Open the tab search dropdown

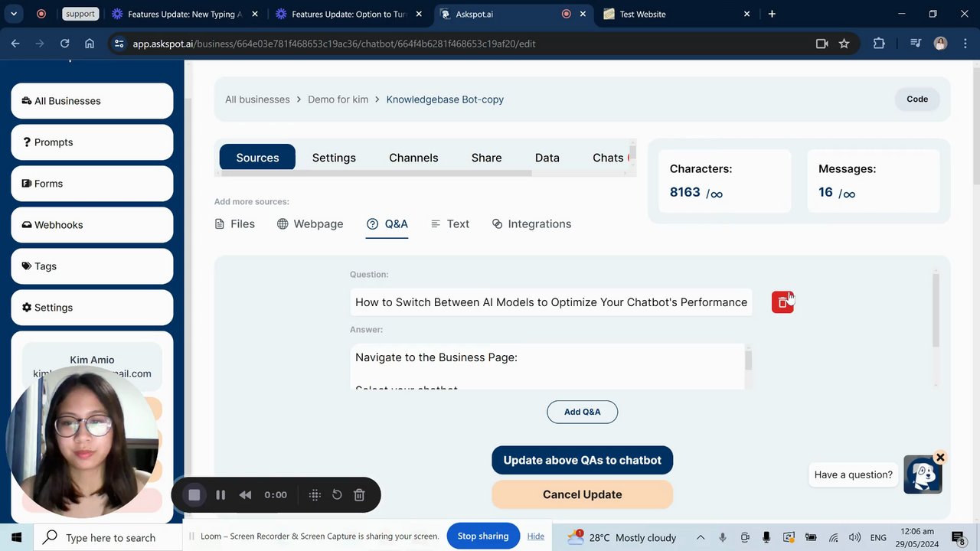(13, 14)
